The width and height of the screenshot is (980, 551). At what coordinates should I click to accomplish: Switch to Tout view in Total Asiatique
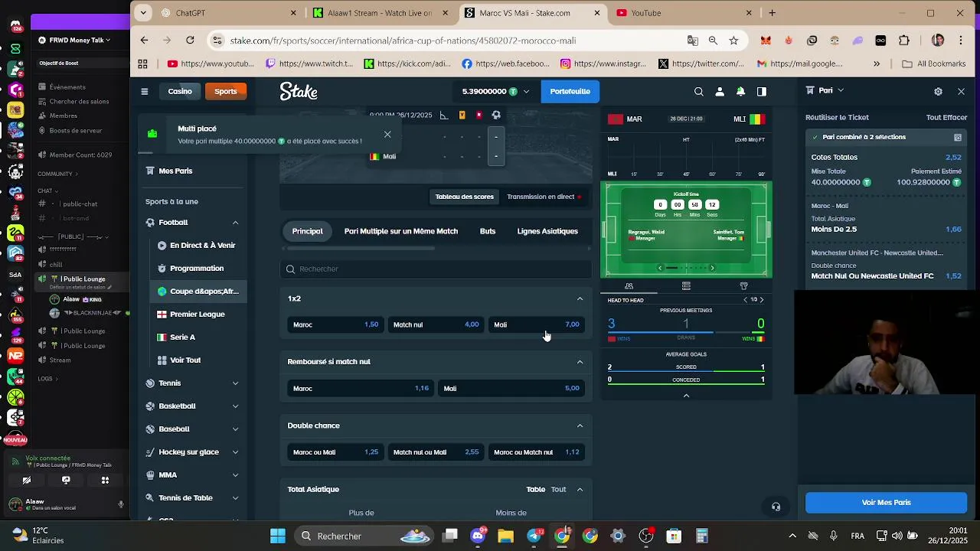[x=558, y=489]
